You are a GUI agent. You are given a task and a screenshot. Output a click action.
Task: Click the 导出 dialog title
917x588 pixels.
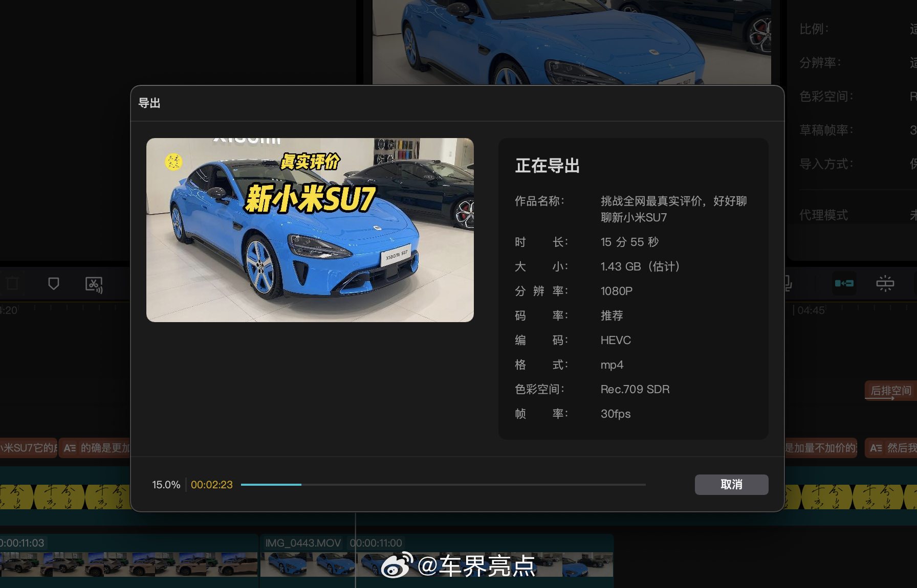pos(149,103)
